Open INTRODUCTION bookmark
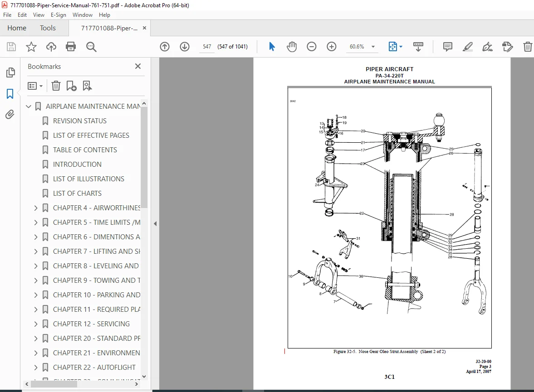Viewport: 534px width, 392px height. point(77,165)
